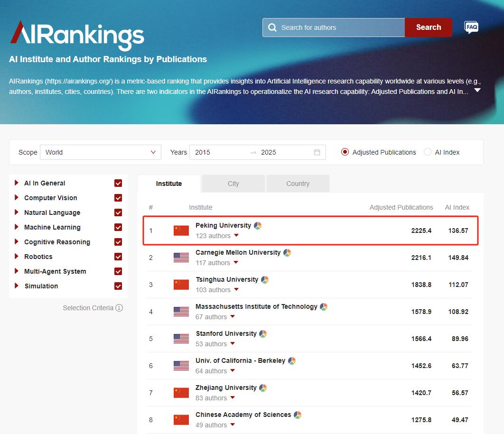The width and height of the screenshot is (504, 434).
Task: Open Peking University pie chart icon
Action: point(258,225)
